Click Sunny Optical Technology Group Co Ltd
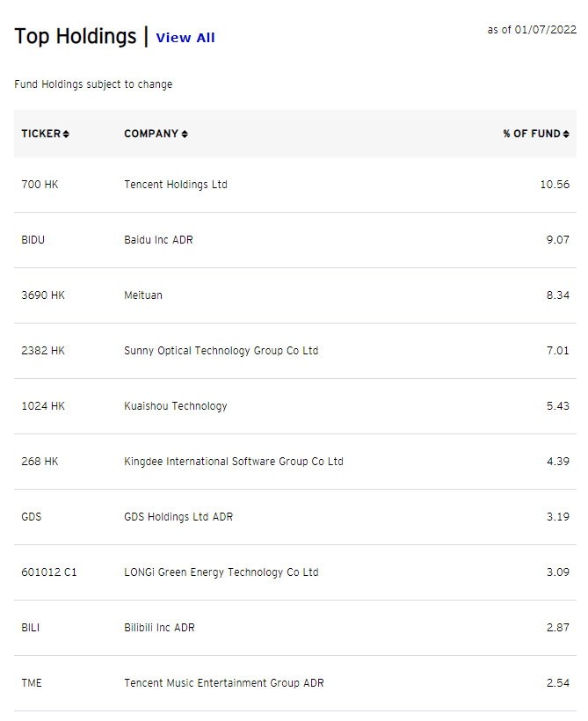Screen dimensions: 588x721 pyautogui.click(x=221, y=351)
